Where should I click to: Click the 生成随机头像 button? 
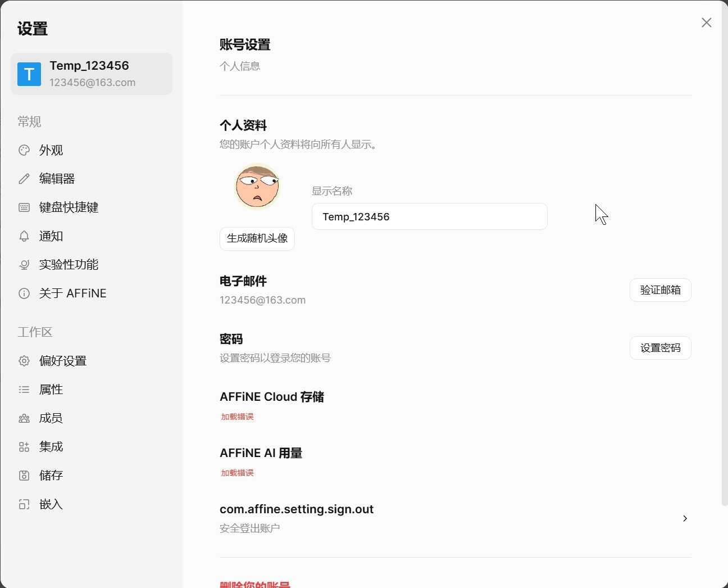(257, 238)
